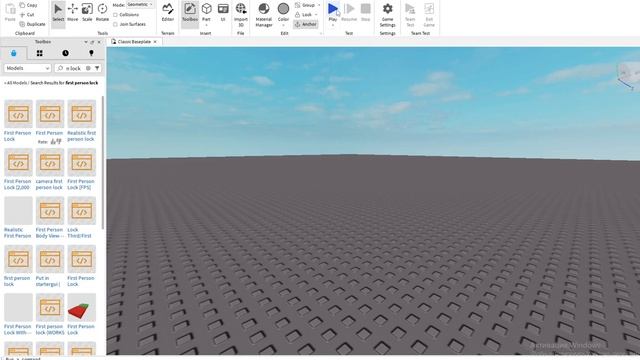This screenshot has width=640, height=360.
Task: Click Copy in the Clipboard group
Action: [x=29, y=5]
